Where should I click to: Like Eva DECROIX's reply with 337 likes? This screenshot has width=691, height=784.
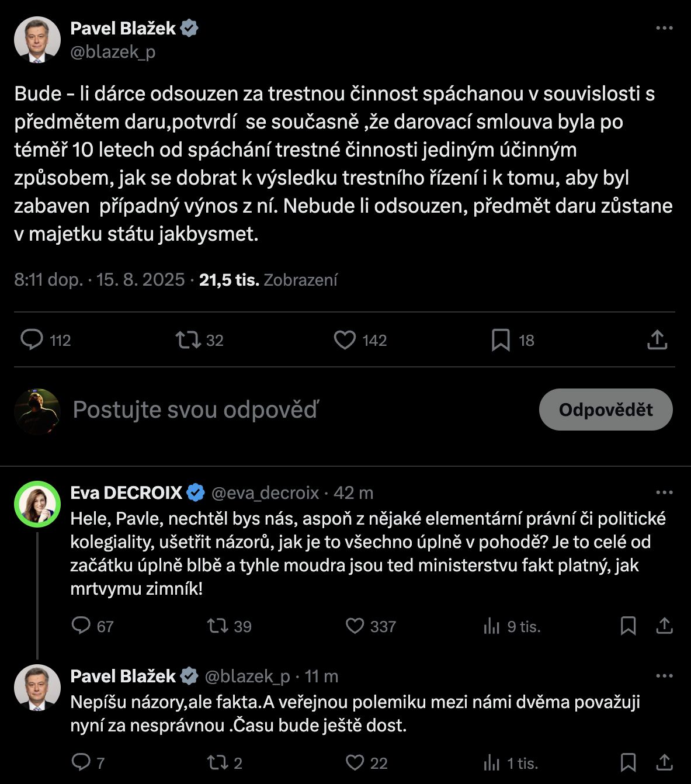click(355, 626)
